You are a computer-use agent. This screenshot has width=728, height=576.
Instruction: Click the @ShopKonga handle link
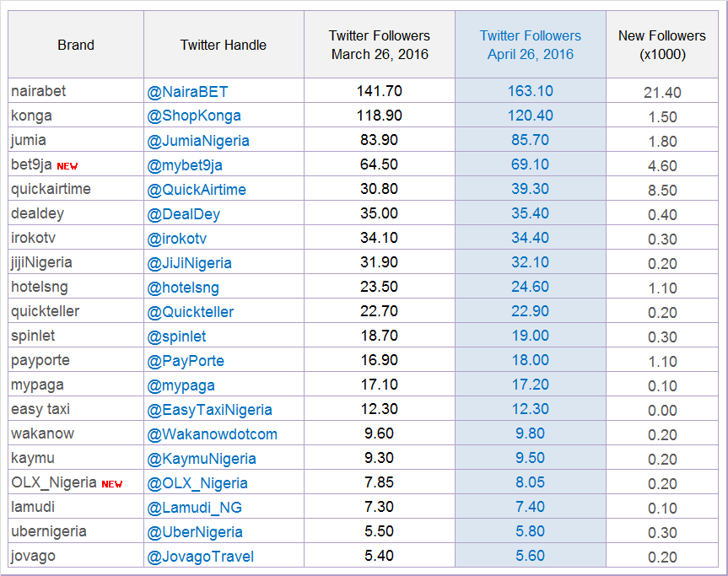(194, 116)
